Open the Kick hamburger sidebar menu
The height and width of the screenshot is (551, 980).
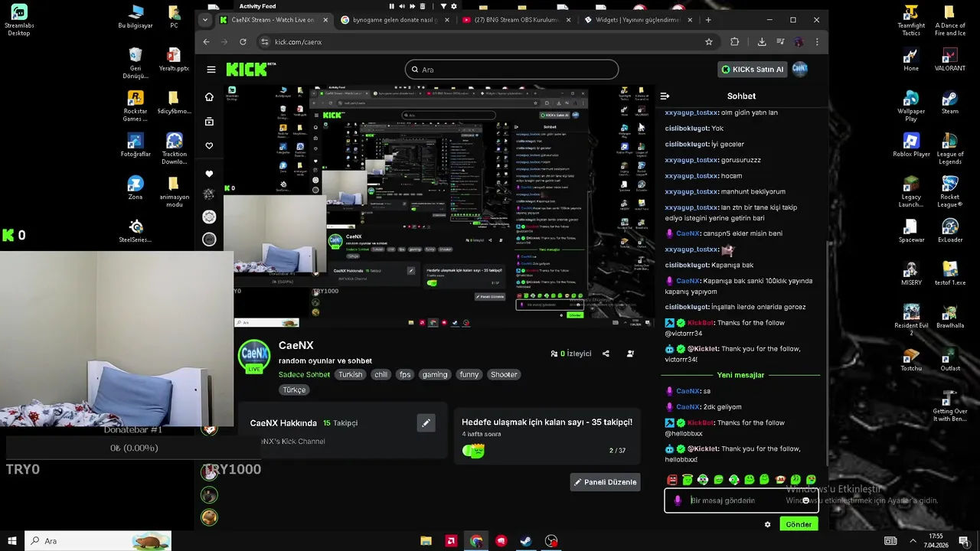point(211,70)
